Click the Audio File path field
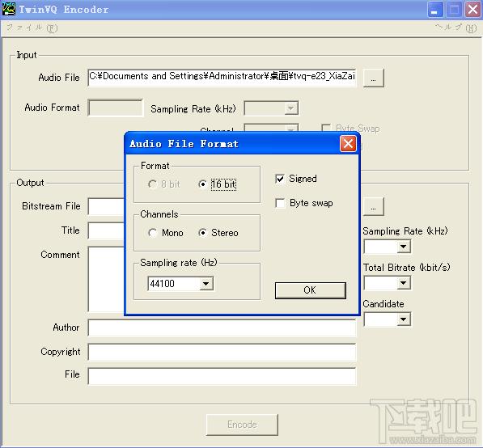The image size is (483, 448). pos(222,78)
